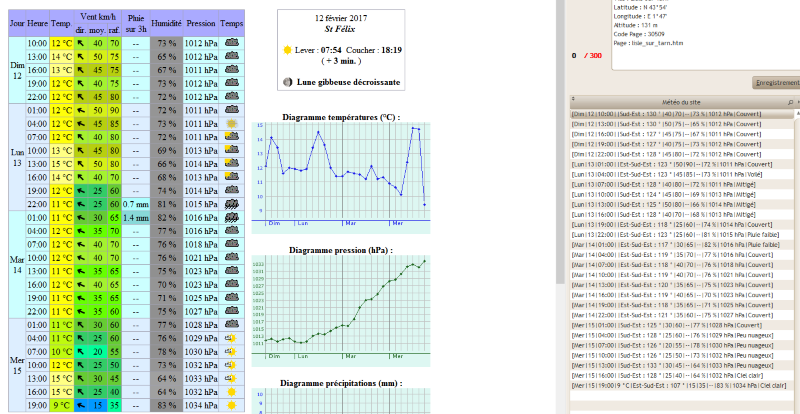Click the Page : lisle_sur_tarn.htm text

pyautogui.click(x=648, y=43)
